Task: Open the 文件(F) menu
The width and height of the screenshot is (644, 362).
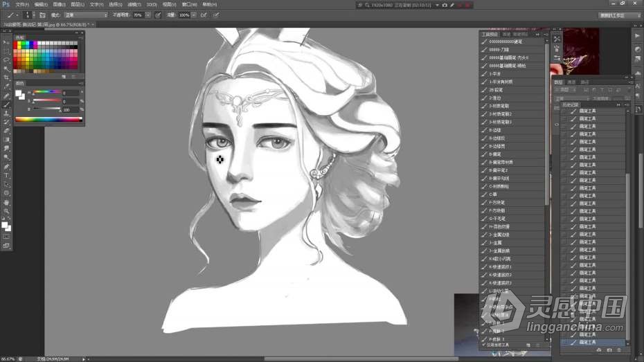Action: point(22,5)
